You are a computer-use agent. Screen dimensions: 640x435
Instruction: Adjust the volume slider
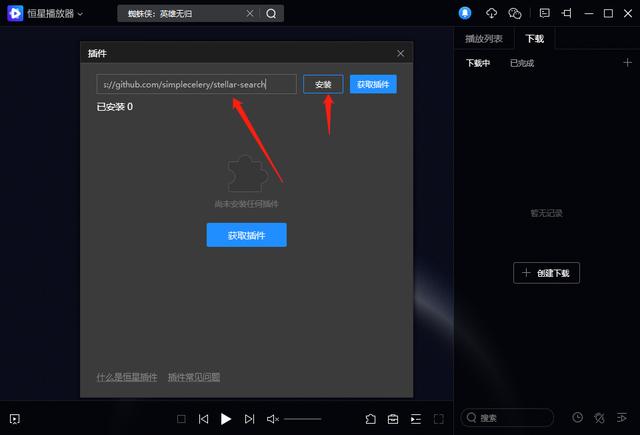click(303, 419)
